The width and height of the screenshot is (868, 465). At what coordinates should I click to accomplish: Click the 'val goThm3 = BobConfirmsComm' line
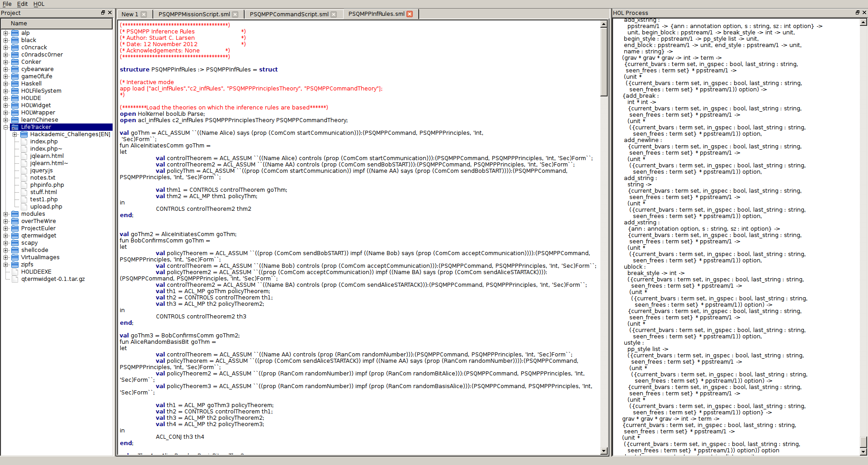(x=180, y=336)
